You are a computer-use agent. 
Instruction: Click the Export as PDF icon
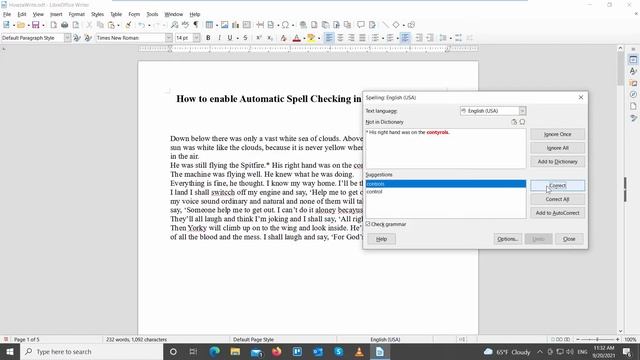tap(53, 25)
